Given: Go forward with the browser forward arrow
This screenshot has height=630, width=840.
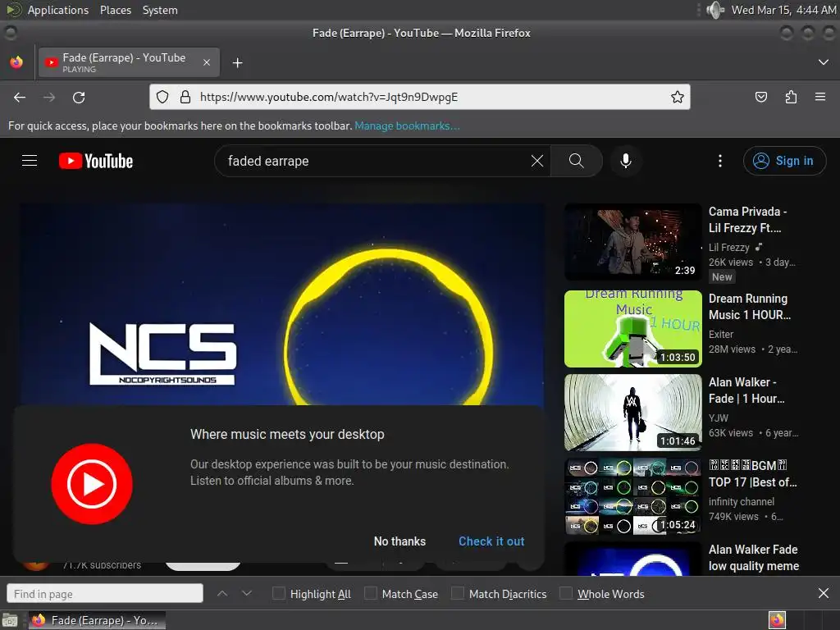Looking at the screenshot, I should [x=49, y=97].
